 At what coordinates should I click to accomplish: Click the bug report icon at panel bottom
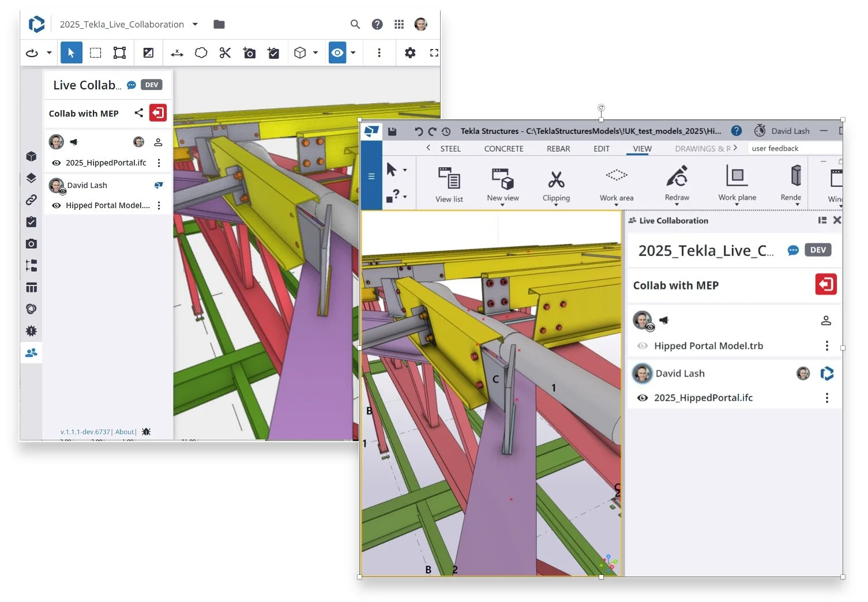[146, 431]
